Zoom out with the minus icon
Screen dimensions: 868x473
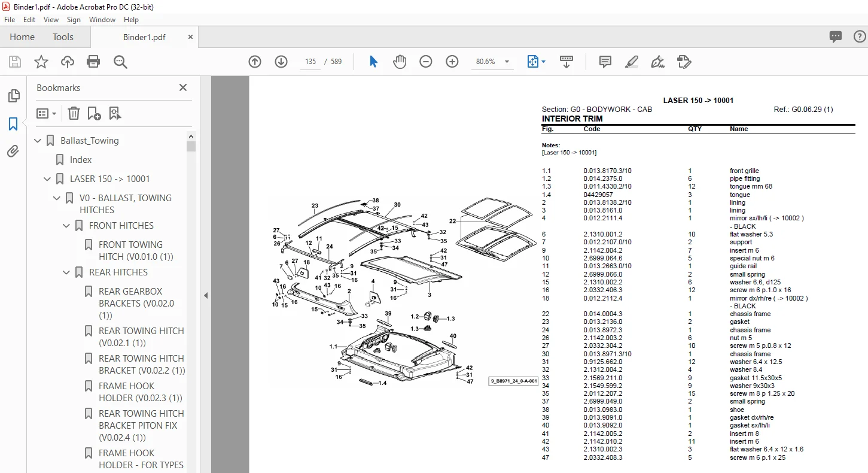click(x=426, y=62)
